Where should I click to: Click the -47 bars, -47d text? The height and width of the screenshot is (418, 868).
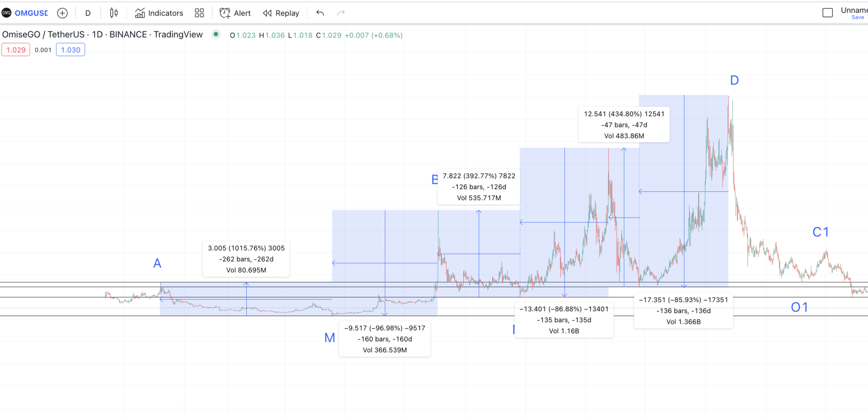point(624,125)
